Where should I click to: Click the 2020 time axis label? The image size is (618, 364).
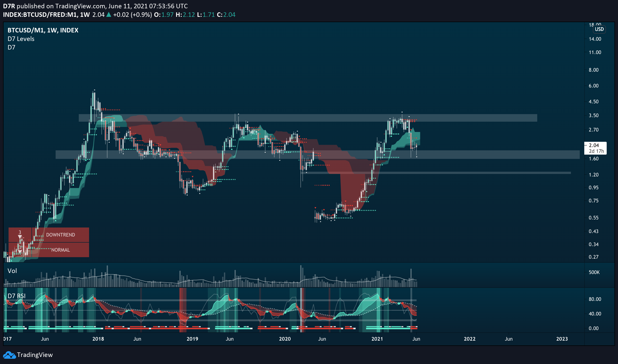coord(285,339)
